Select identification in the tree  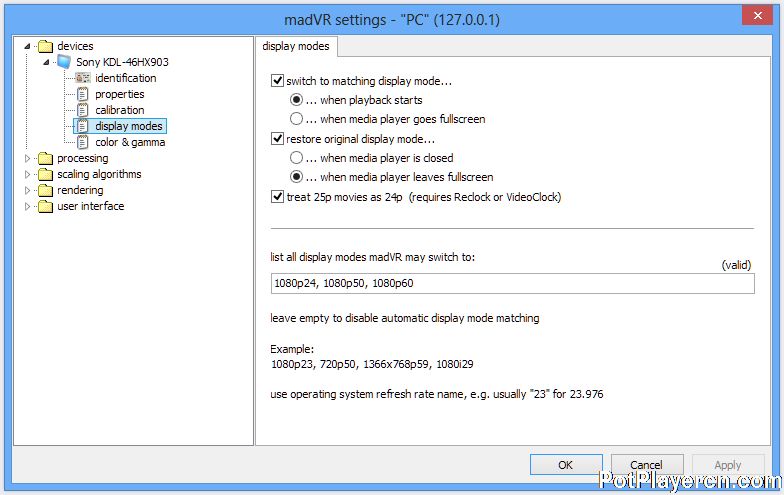[126, 78]
